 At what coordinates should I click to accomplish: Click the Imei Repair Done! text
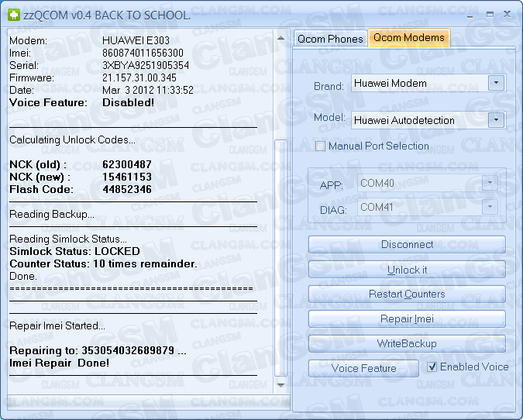coord(60,363)
